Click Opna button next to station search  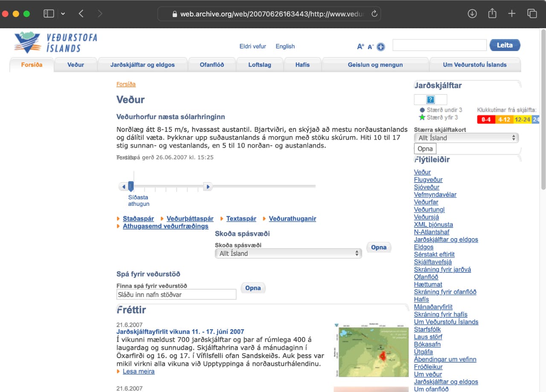(x=253, y=288)
